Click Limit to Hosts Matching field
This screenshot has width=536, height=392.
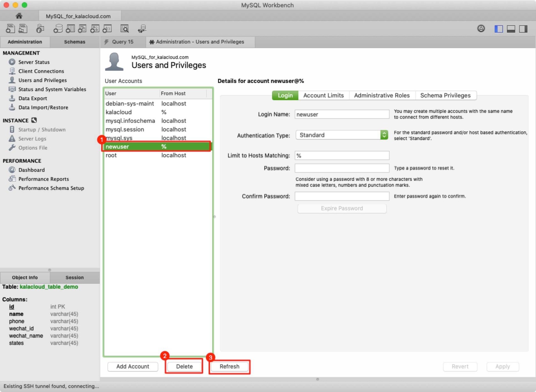(x=342, y=155)
